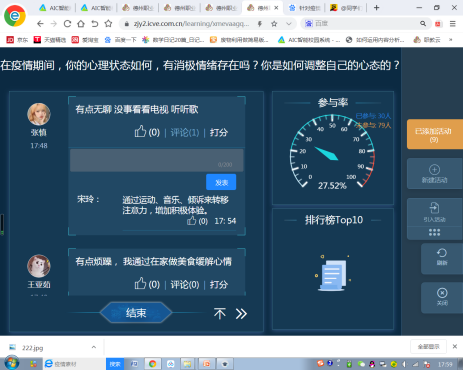Click the participation rate gauge dial
The height and width of the screenshot is (371, 463).
pyautogui.click(x=332, y=152)
